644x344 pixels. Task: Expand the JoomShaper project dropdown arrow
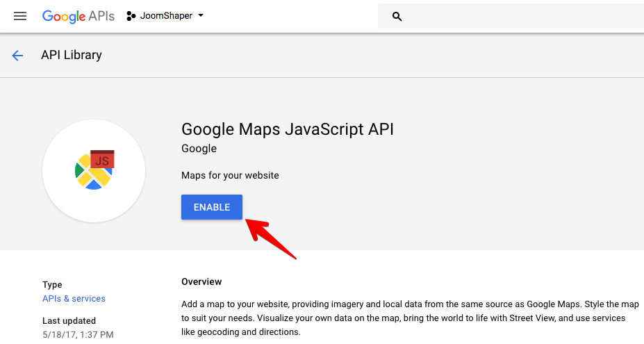click(201, 15)
